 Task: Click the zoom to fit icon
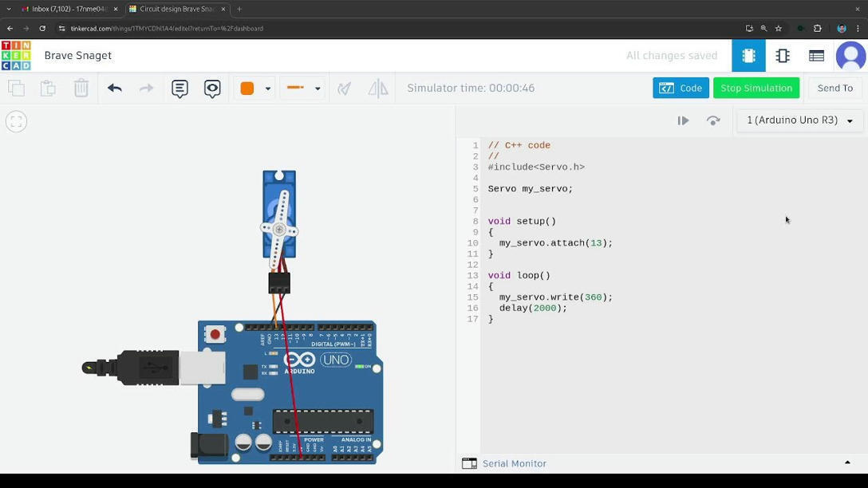click(16, 122)
